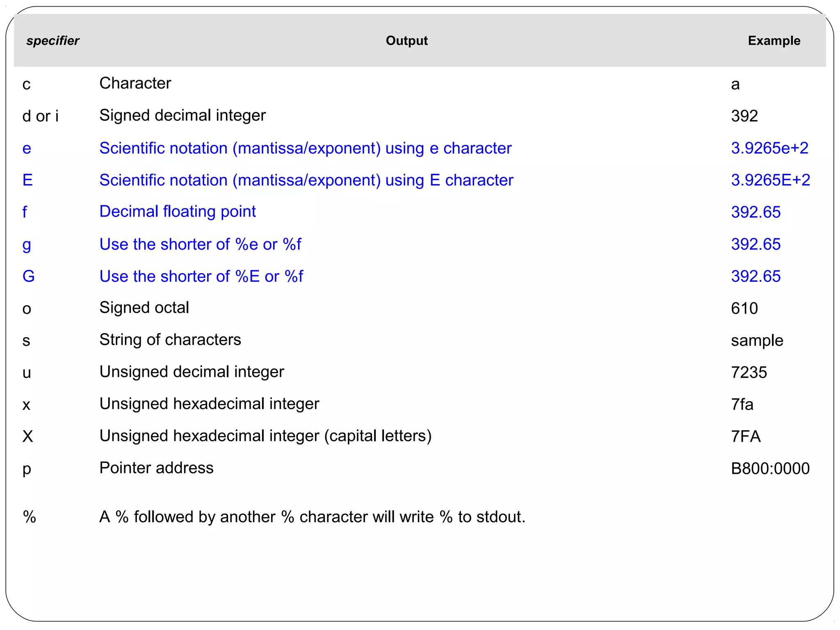The image size is (840, 630).
Task: Select the 'd or i' specifier
Action: click(40, 116)
